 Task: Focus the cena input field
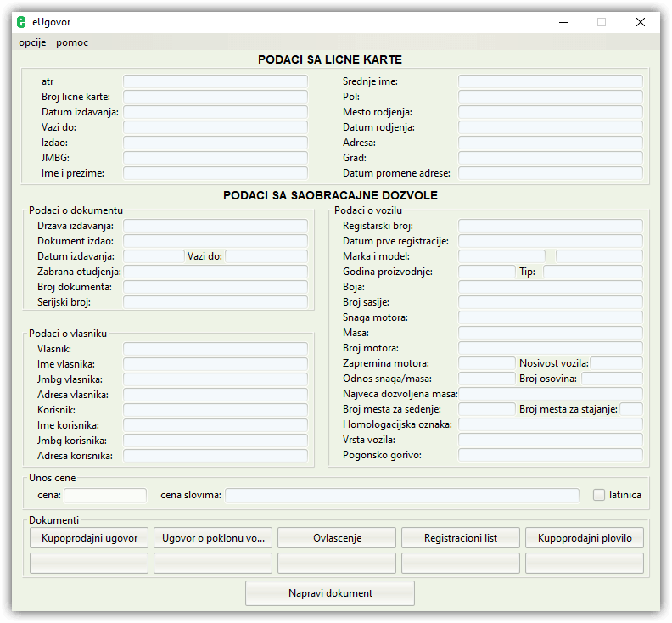(105, 495)
